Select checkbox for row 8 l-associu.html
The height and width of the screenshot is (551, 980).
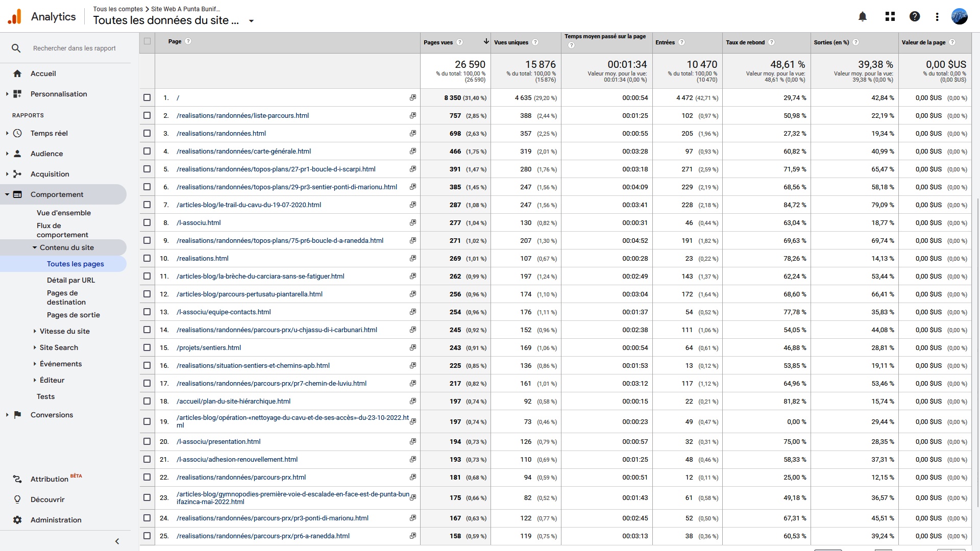147,222
